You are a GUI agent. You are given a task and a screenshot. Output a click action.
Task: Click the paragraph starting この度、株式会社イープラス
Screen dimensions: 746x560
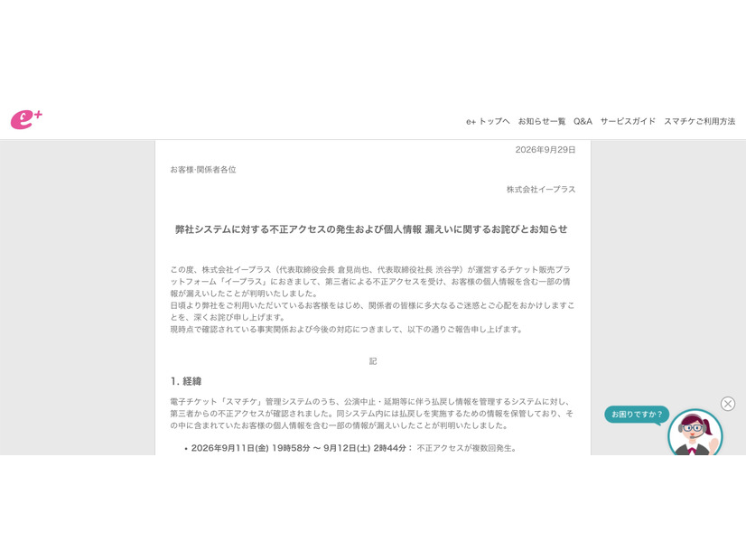coord(372,281)
